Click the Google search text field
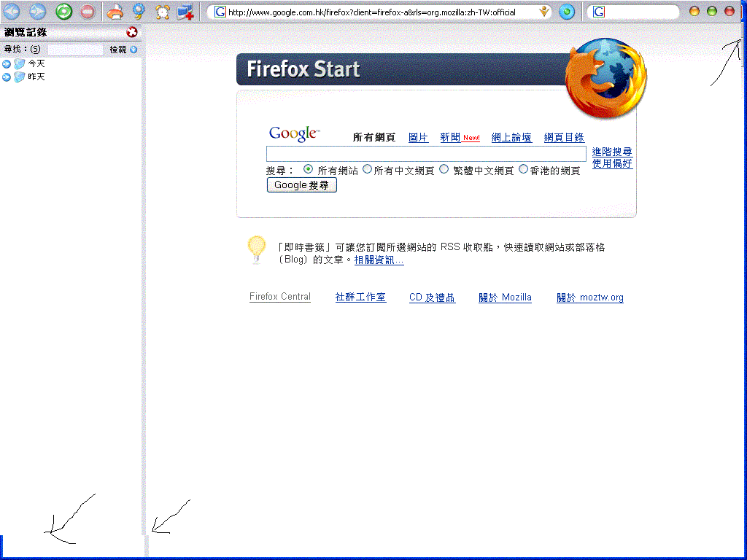Screen dimensions: 747x560 [426, 154]
